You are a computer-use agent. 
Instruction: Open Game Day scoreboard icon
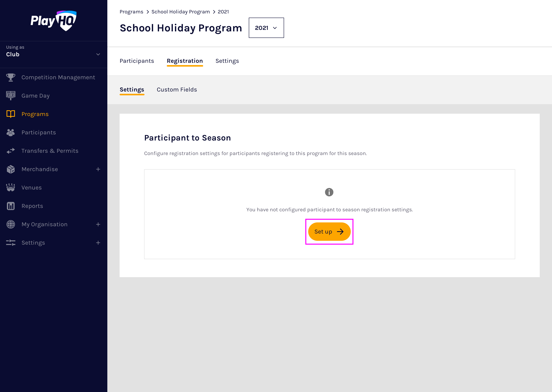pyautogui.click(x=11, y=96)
